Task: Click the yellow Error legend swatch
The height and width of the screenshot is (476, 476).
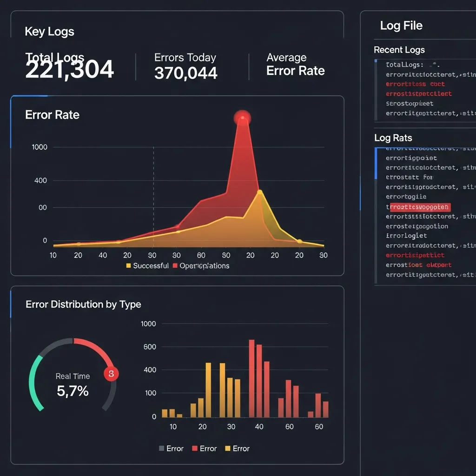Action: pos(227,448)
